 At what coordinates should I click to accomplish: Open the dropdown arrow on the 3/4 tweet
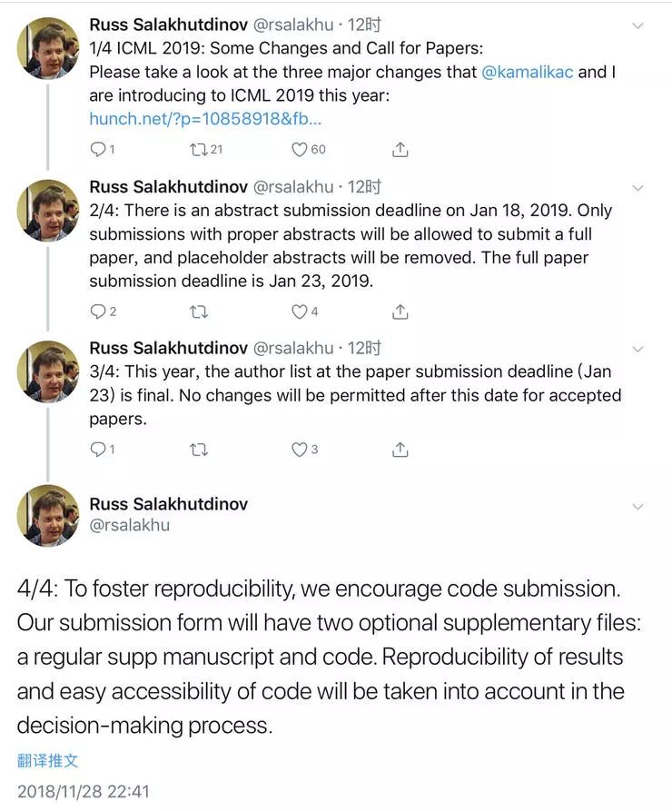click(x=637, y=350)
